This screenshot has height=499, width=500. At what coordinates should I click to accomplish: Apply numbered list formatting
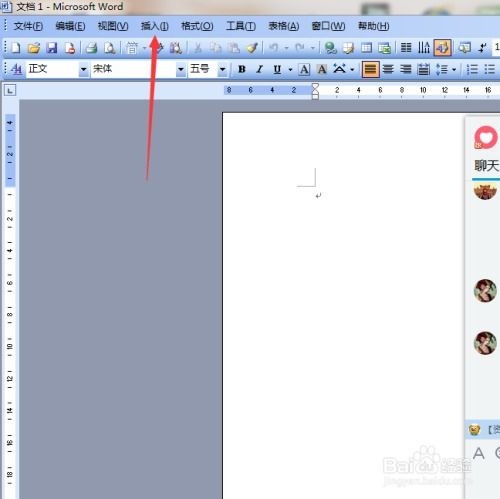[472, 69]
